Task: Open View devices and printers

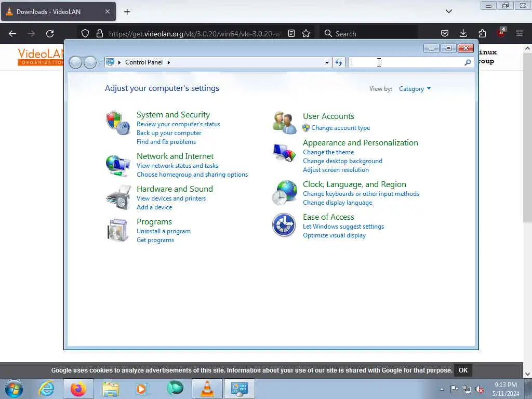Action: (171, 198)
